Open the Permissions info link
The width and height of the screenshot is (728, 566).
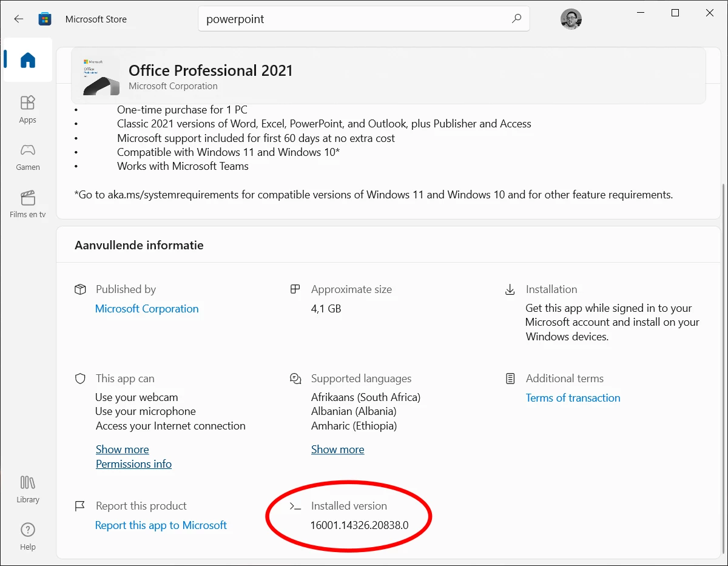tap(133, 464)
